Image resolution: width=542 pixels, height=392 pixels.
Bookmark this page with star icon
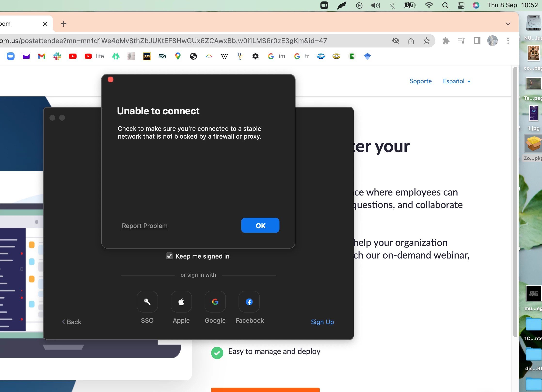click(x=426, y=41)
